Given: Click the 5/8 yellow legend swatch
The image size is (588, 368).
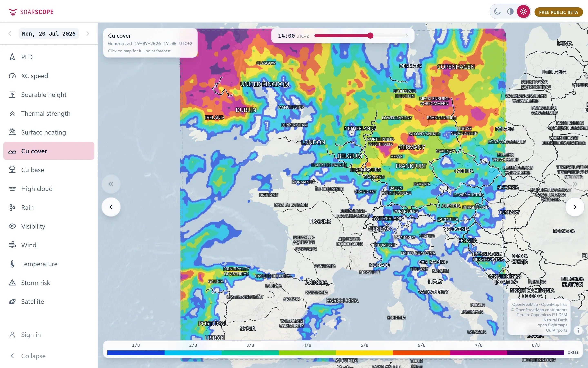Looking at the screenshot, I should (364, 353).
